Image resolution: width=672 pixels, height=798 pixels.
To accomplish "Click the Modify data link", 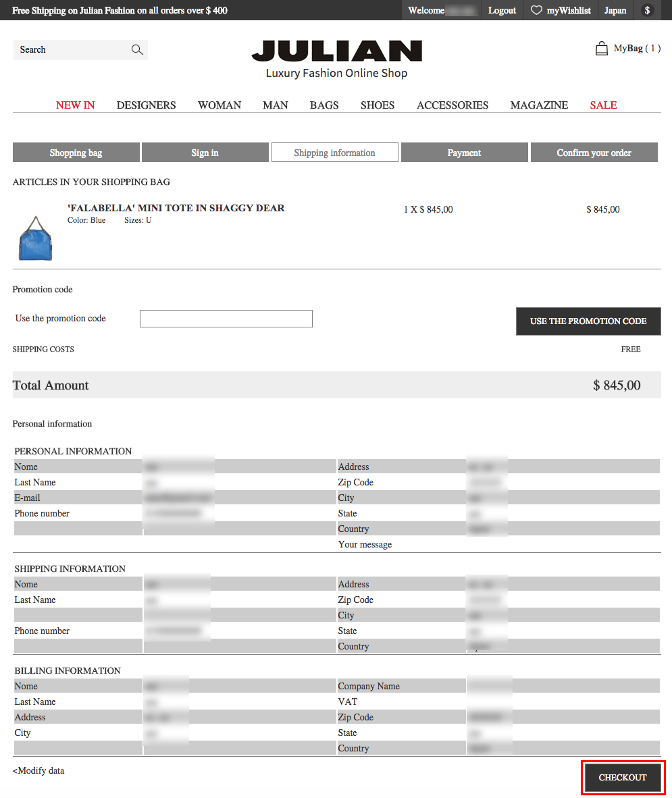I will [x=38, y=770].
